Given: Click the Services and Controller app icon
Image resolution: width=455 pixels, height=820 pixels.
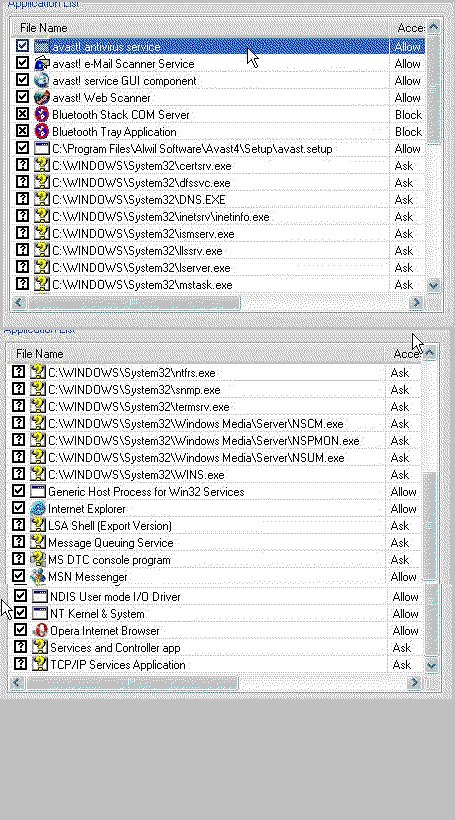Looking at the screenshot, I should [x=40, y=647].
